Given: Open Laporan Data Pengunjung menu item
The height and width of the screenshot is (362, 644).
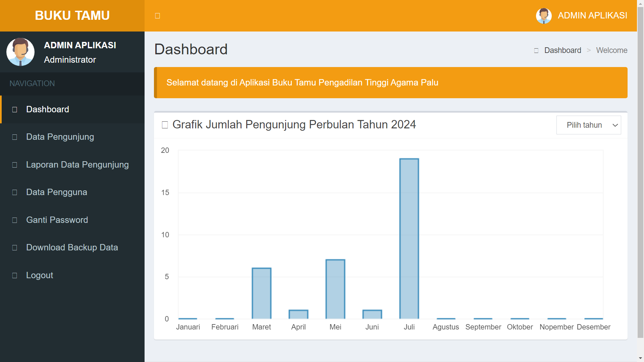Looking at the screenshot, I should pos(77,165).
